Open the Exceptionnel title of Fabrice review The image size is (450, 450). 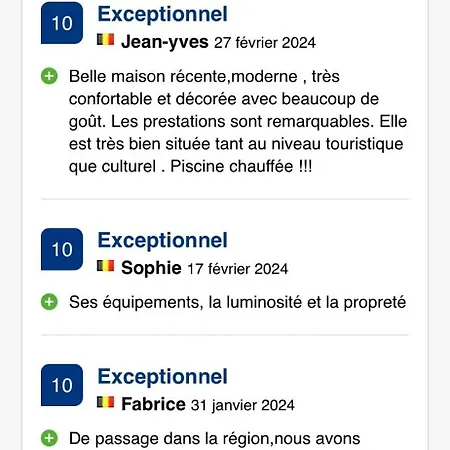pos(162,377)
